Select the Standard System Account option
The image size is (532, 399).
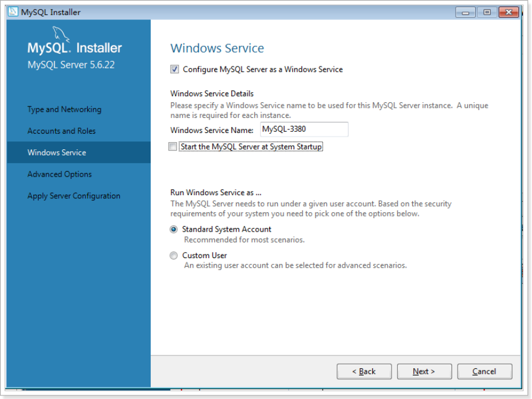(x=174, y=230)
